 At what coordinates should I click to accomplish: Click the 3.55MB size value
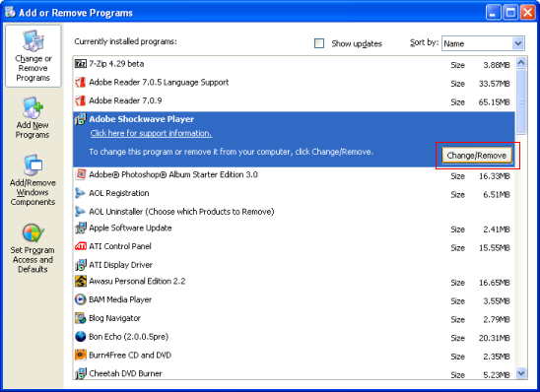497,301
